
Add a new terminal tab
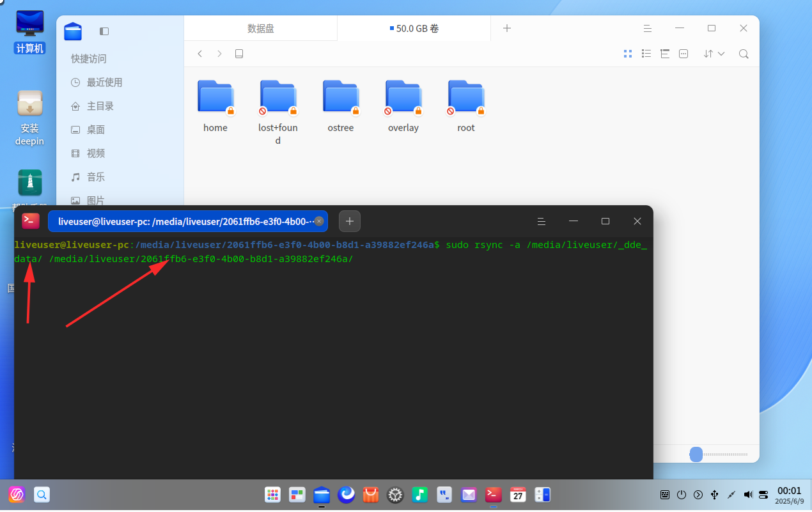click(350, 221)
